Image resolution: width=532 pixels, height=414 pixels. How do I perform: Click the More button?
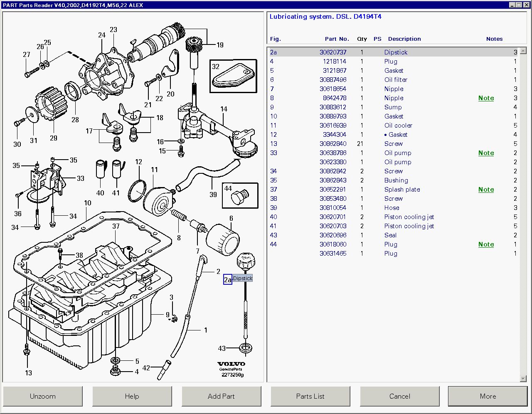pyautogui.click(x=488, y=396)
